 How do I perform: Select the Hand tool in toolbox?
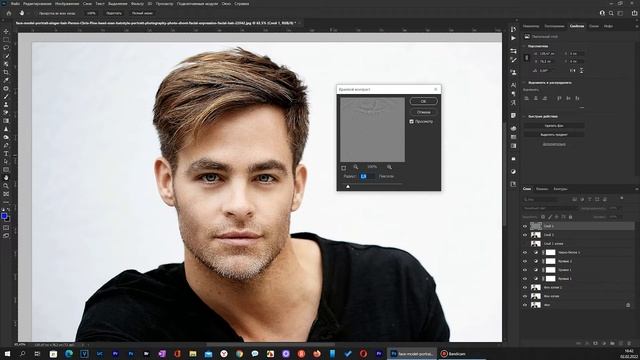coord(6,178)
